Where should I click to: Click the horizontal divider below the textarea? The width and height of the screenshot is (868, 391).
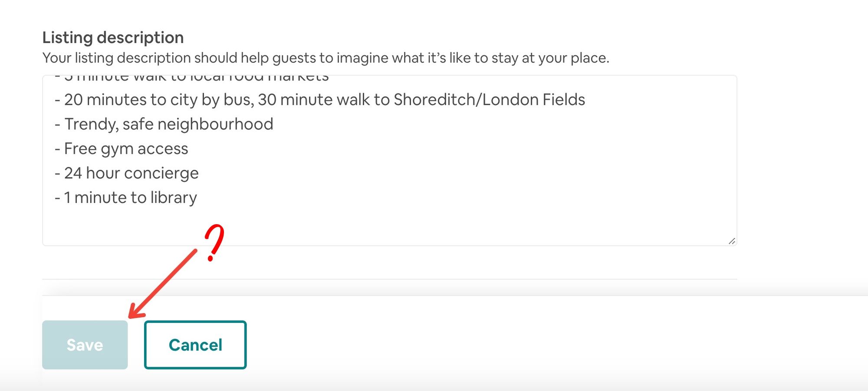point(389,279)
